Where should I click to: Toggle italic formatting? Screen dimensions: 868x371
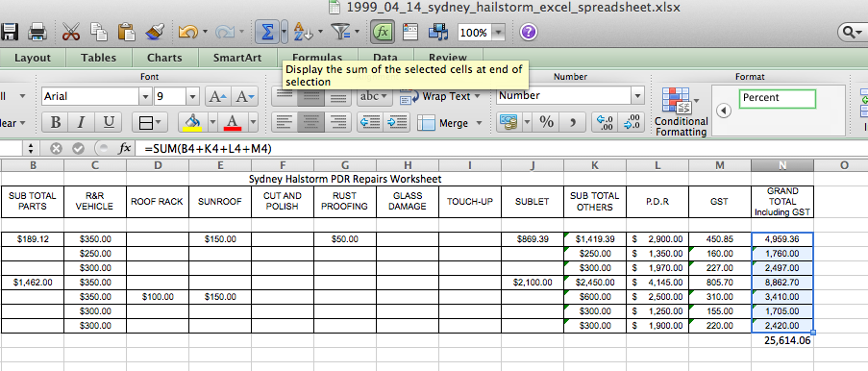(x=82, y=122)
